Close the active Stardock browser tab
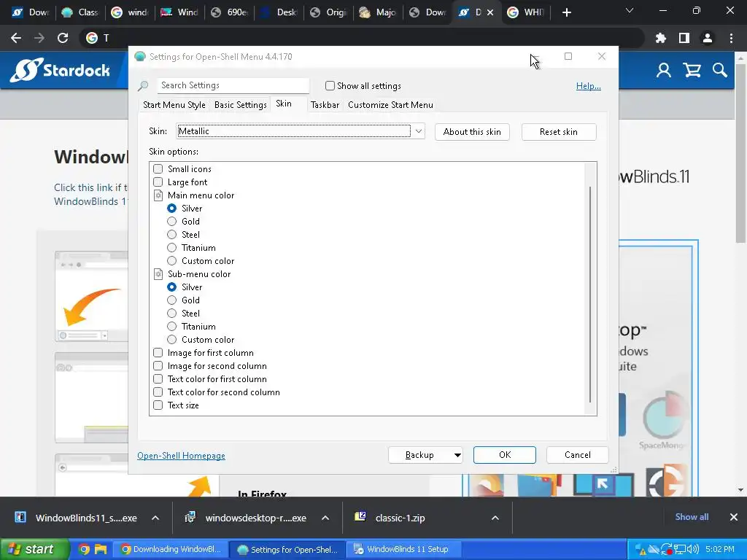 click(490, 12)
